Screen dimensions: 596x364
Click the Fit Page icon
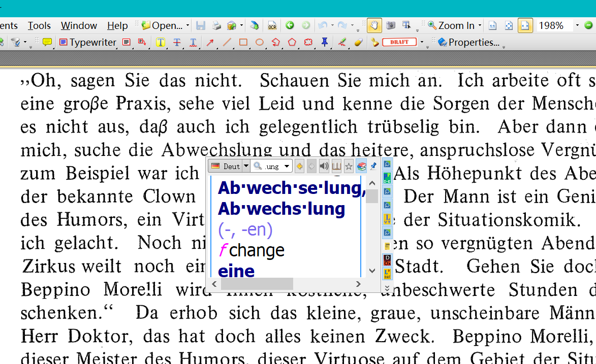(x=509, y=25)
